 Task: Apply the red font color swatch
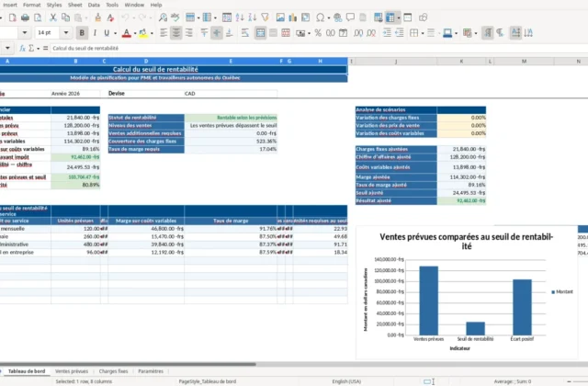point(127,33)
